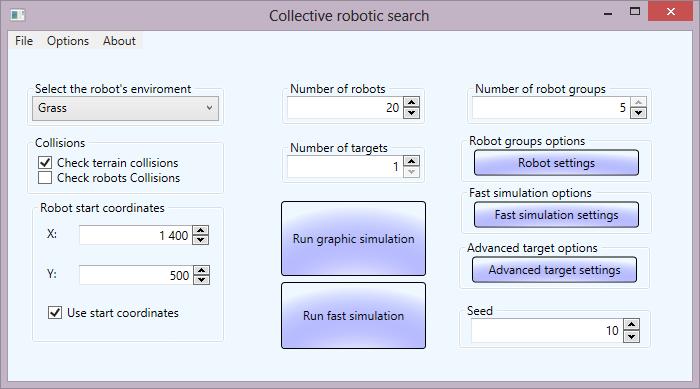Click the Number of targets field
Viewport: 700px width, 389px height.
coord(345,167)
